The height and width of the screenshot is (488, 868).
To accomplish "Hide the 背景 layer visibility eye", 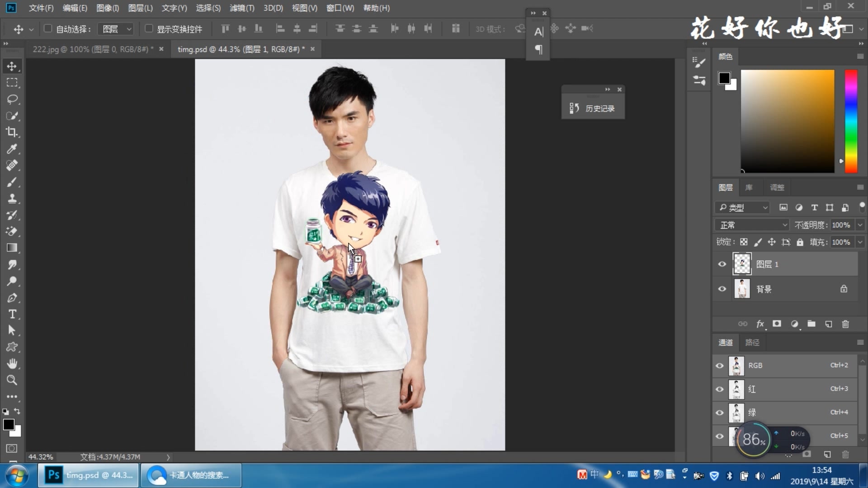I will coord(722,289).
